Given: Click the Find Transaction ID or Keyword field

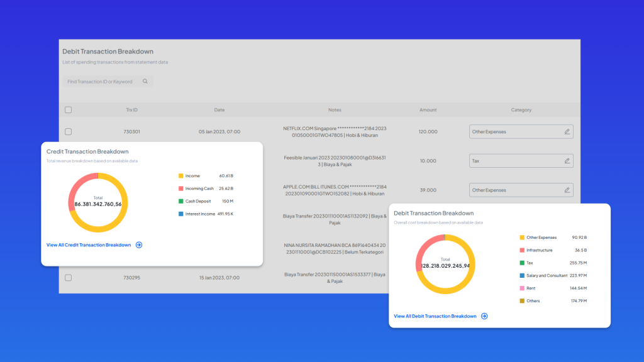Looking at the screenshot, I should click(x=101, y=82).
